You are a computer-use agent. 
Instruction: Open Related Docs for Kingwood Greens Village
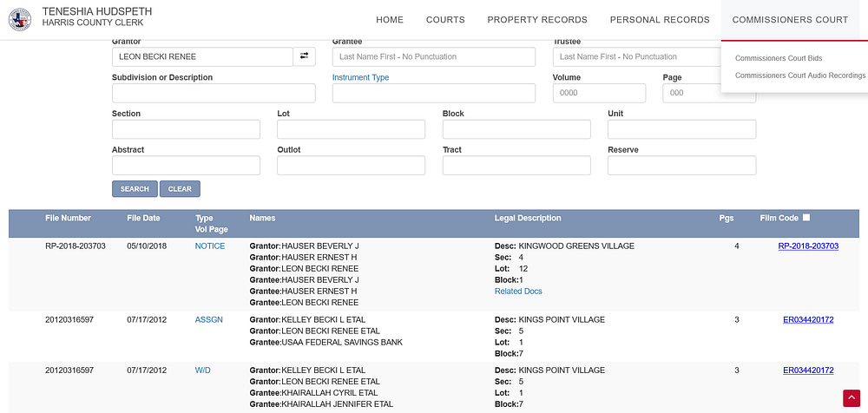point(518,292)
